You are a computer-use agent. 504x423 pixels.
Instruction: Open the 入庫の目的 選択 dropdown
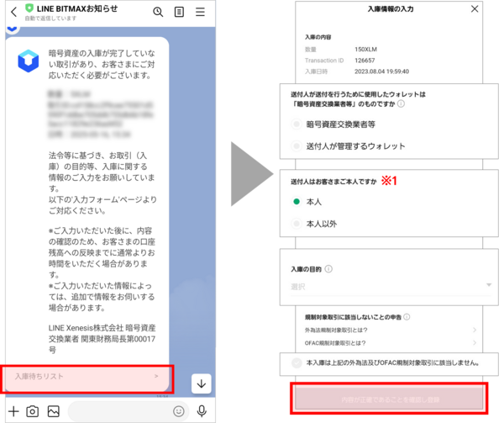(x=391, y=286)
